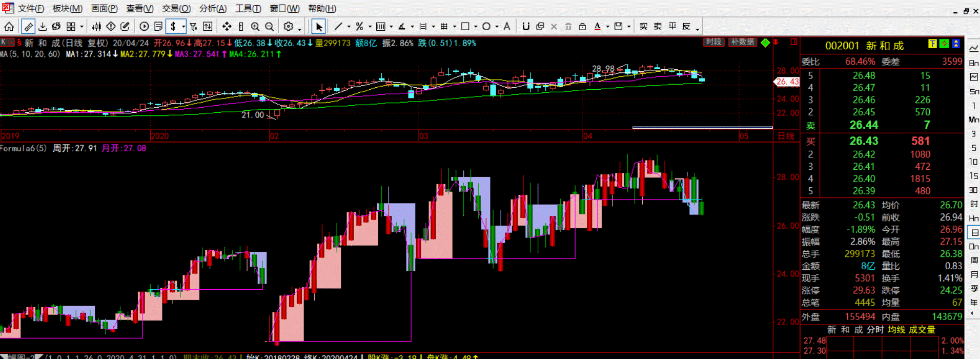
Task: Click the zoom out magnifier icon
Action: [x=270, y=27]
